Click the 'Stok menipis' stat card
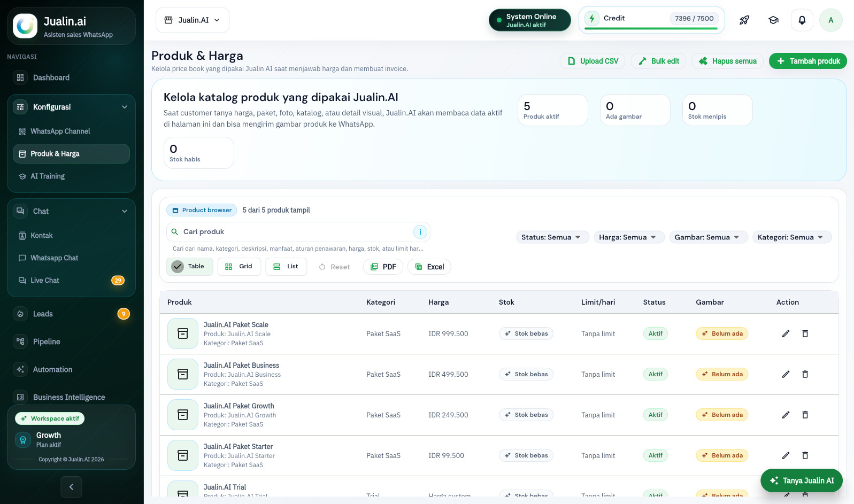Viewport: 854px width, 504px height. [718, 110]
